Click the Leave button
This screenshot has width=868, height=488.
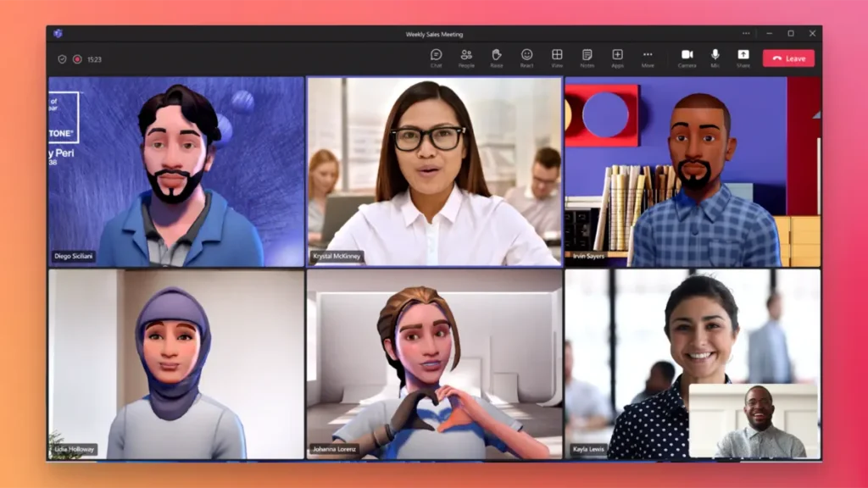(x=789, y=58)
